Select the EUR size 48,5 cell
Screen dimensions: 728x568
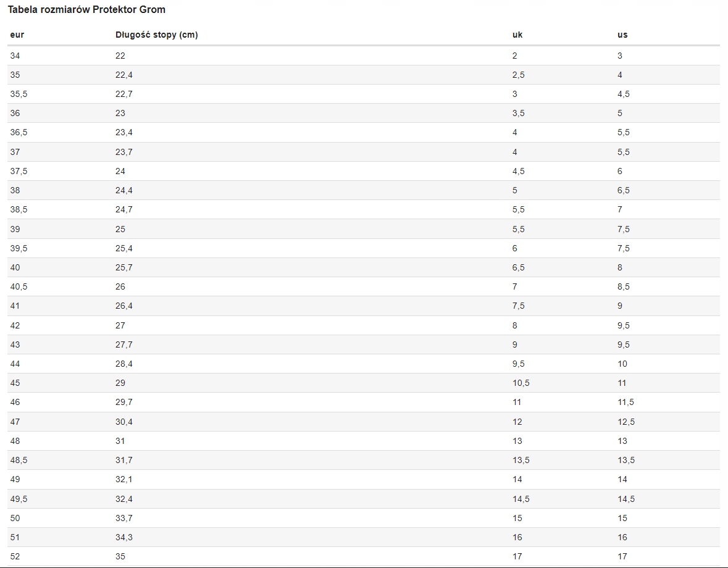(19, 460)
